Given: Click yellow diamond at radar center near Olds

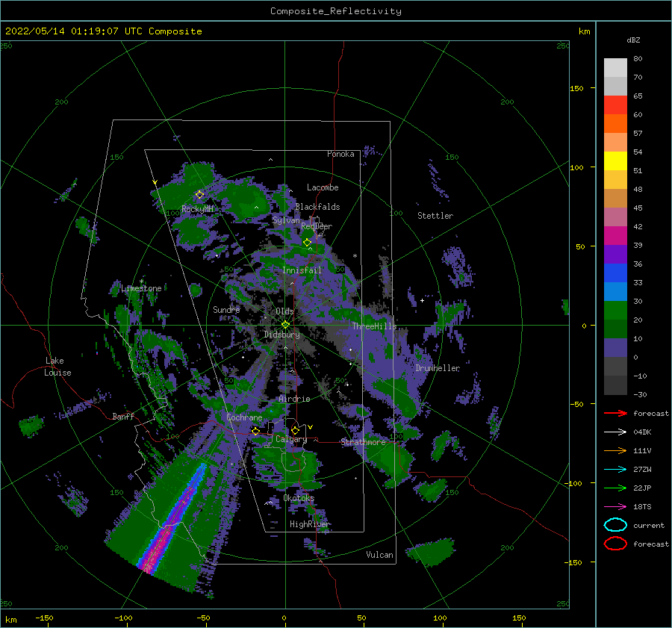Looking at the screenshot, I should [x=285, y=325].
